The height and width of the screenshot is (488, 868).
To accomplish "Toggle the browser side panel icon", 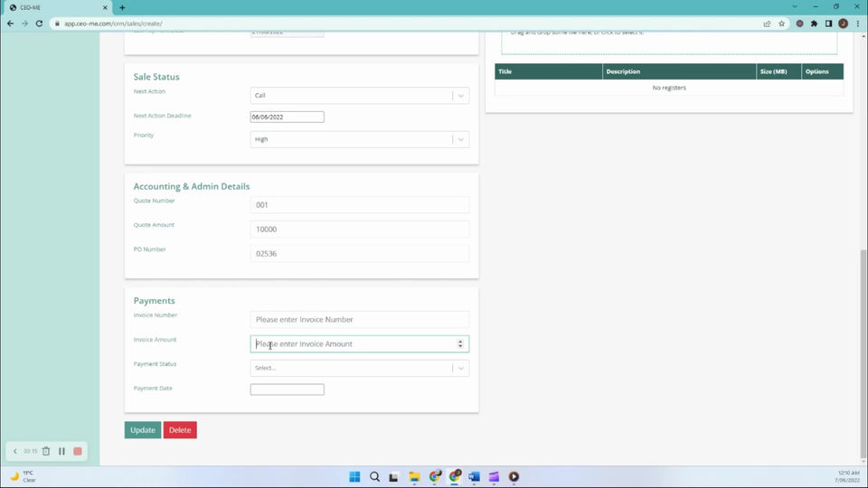I will point(828,23).
